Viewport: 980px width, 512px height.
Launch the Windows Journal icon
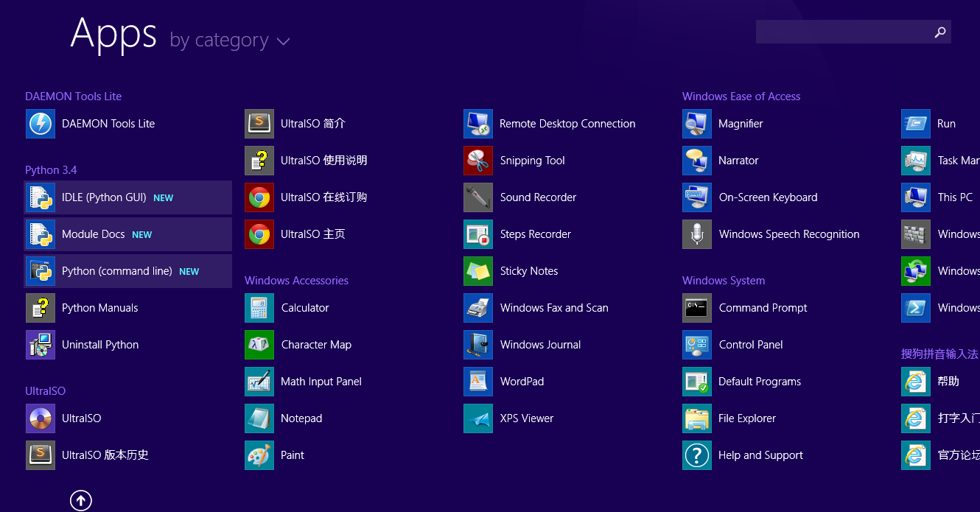pyautogui.click(x=478, y=345)
